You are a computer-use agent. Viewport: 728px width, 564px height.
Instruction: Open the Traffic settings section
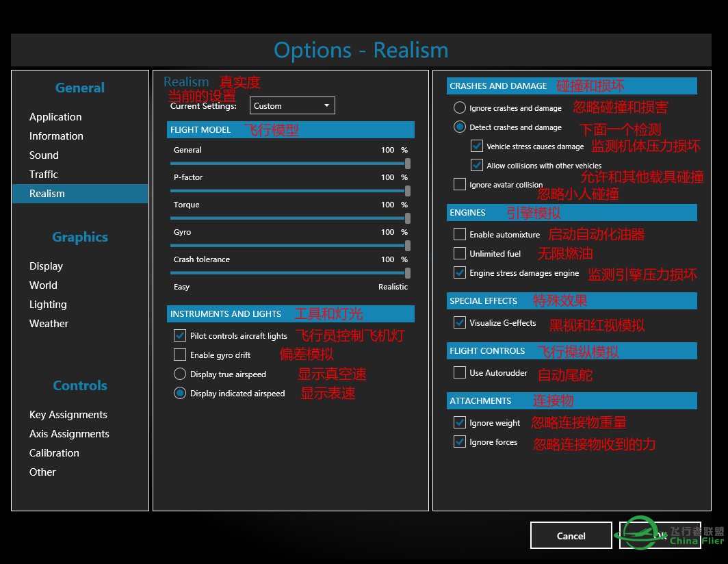pos(44,174)
